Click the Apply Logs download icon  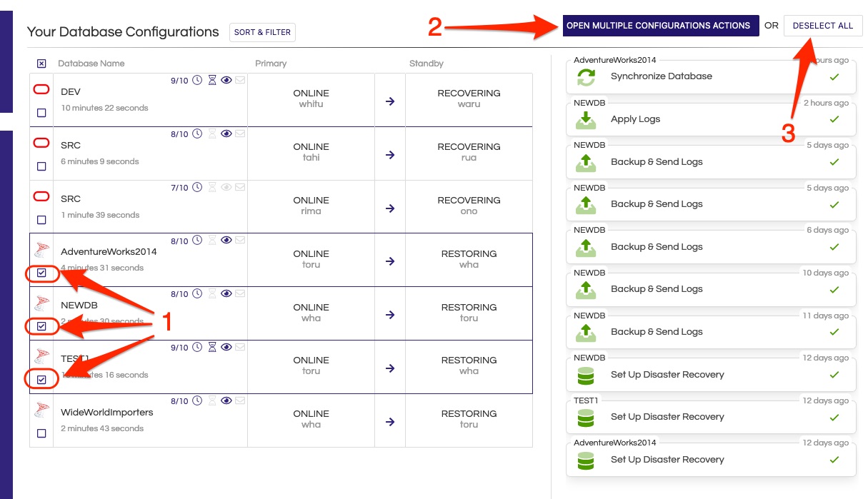tap(586, 120)
